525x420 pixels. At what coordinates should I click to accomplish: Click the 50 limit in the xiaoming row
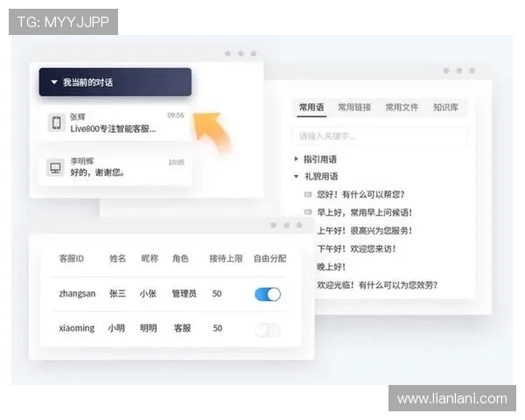218,328
